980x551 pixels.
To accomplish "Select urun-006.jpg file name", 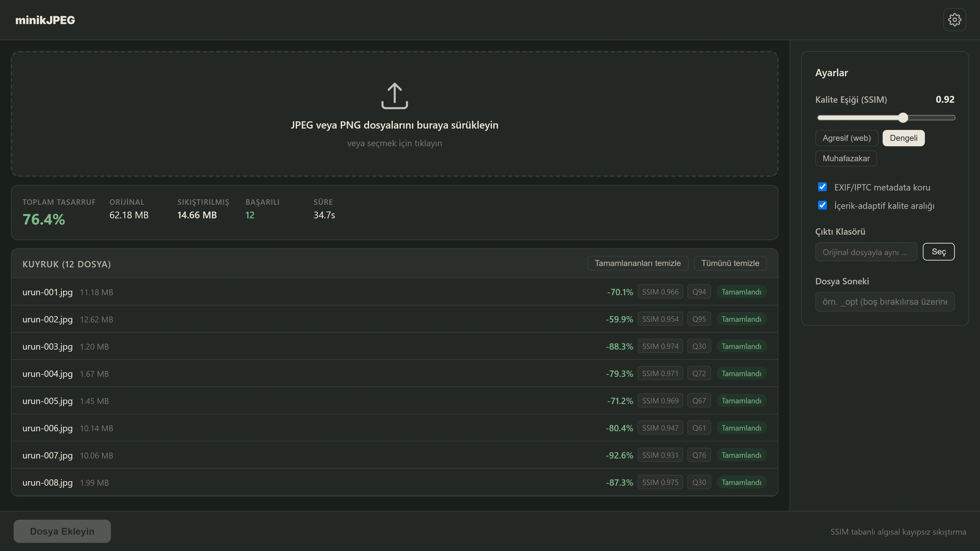I will pos(48,428).
